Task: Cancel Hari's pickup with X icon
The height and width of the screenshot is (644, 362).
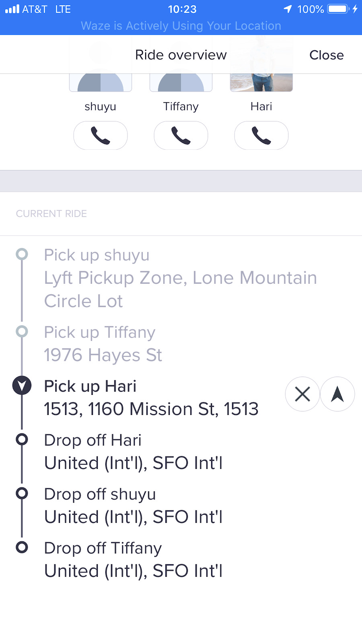Action: (302, 394)
